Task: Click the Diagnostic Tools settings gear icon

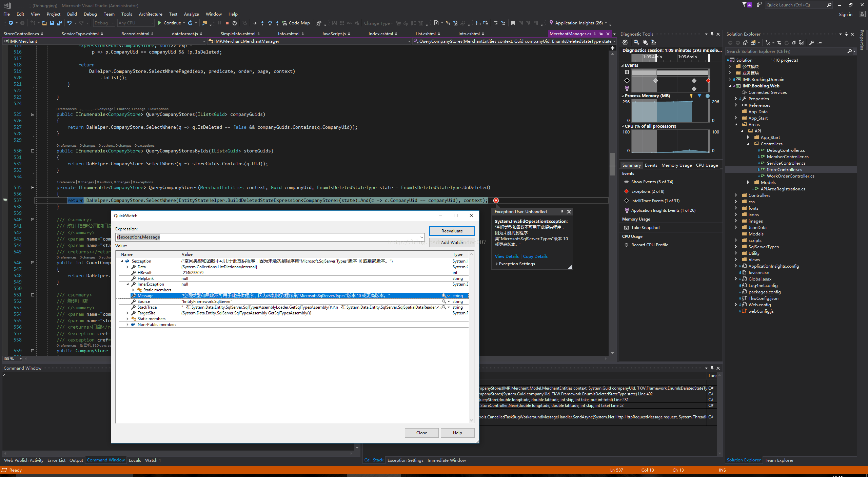Action: click(x=625, y=42)
